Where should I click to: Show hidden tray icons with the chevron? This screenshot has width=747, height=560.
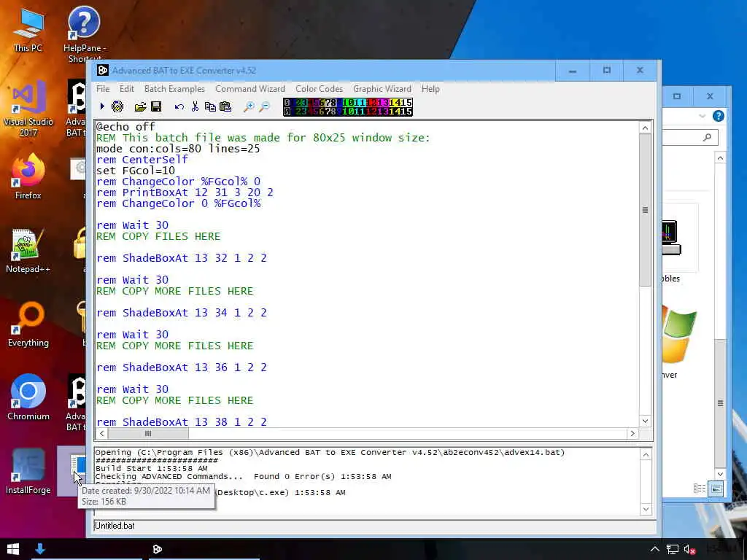(x=655, y=550)
